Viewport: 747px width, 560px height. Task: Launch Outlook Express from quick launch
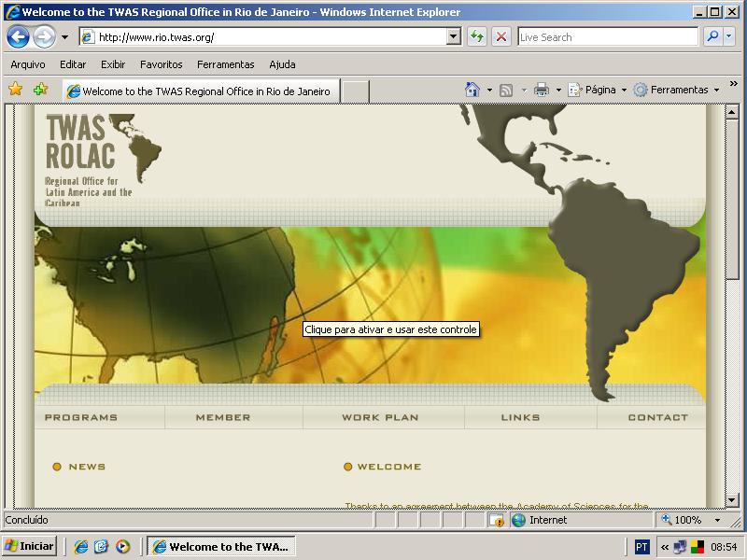[102, 546]
